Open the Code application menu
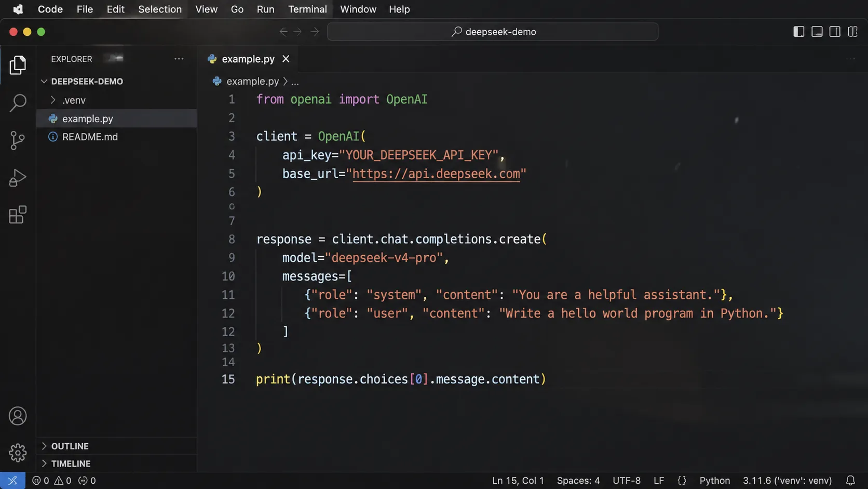The width and height of the screenshot is (868, 489). (x=50, y=9)
